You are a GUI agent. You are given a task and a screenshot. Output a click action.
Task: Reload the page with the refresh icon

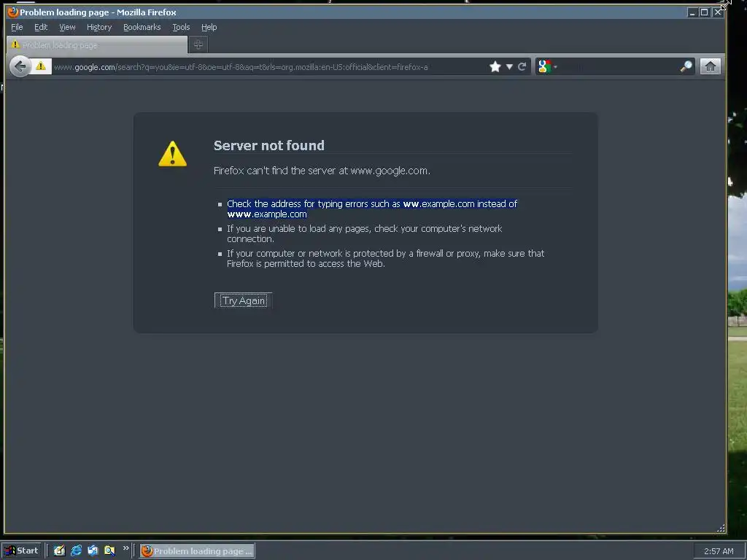522,66
